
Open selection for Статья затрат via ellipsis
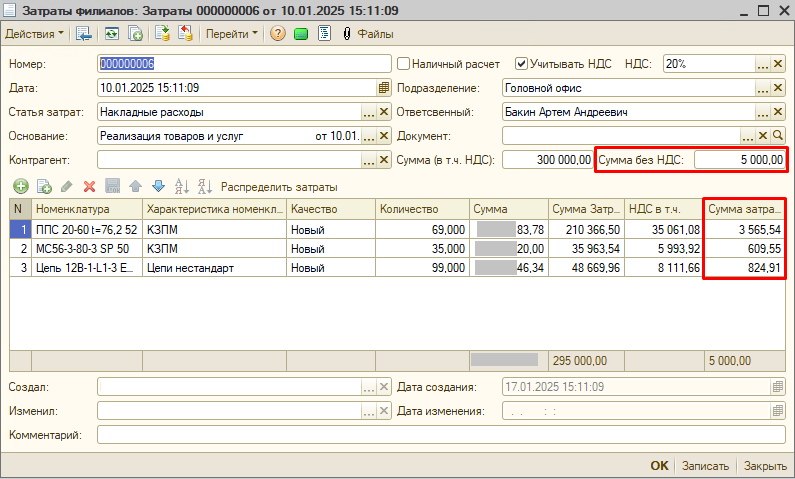point(369,112)
